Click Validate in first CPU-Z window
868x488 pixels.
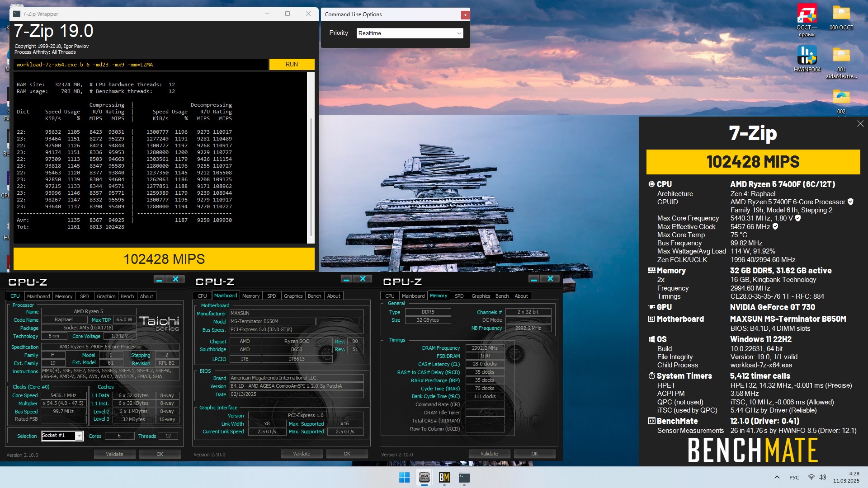point(114,454)
